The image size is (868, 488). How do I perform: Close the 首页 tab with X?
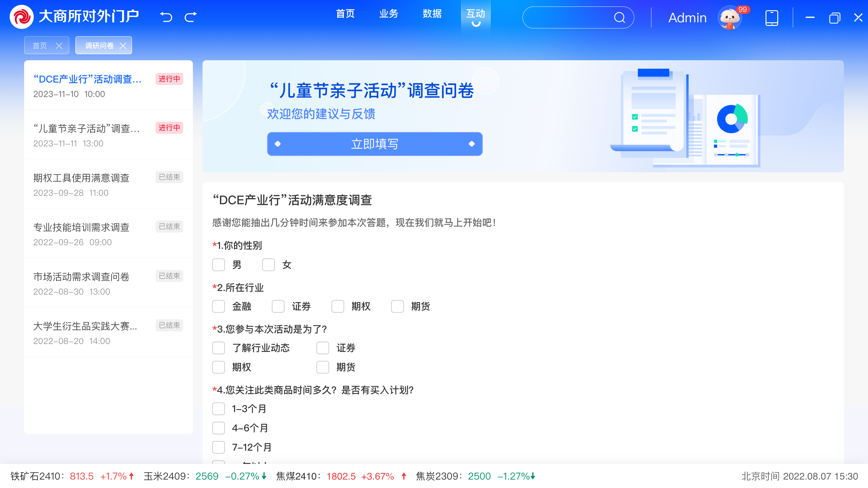point(59,45)
